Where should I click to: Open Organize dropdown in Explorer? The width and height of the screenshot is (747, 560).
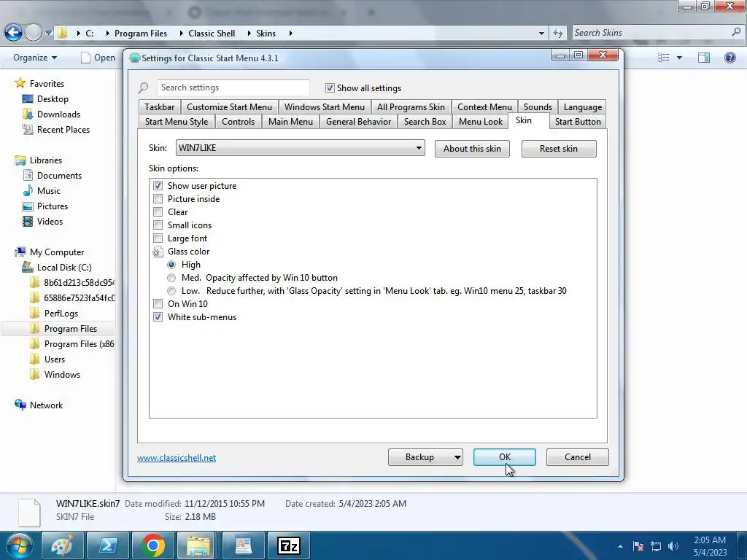point(35,58)
